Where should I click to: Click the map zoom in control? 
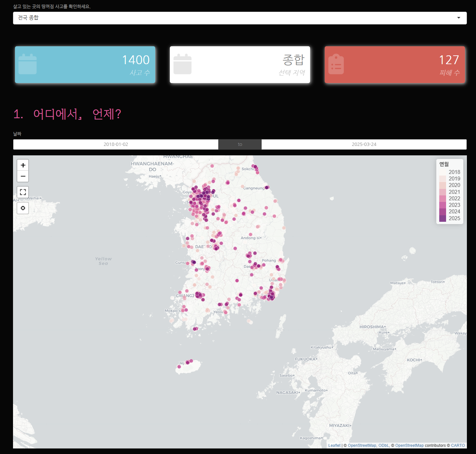click(x=23, y=165)
